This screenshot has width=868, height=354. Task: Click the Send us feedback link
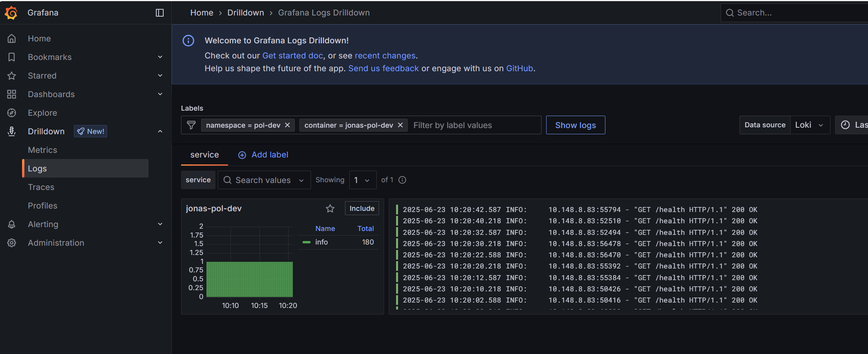tap(383, 68)
